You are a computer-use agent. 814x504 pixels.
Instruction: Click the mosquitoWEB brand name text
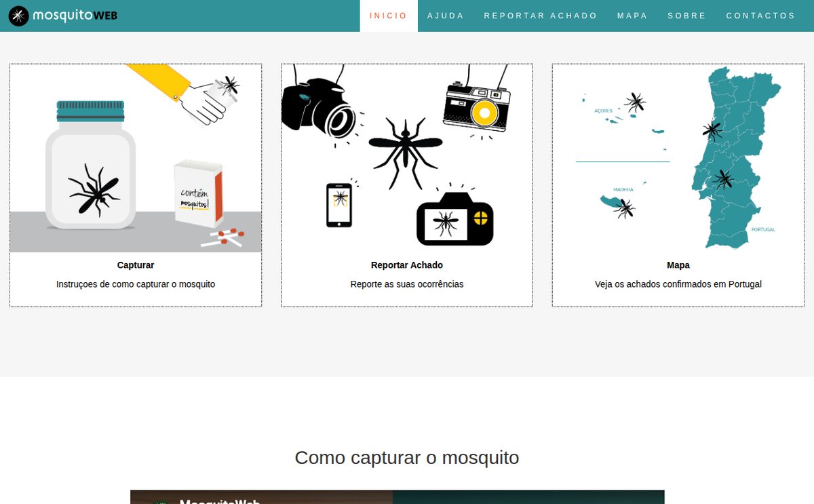75,16
